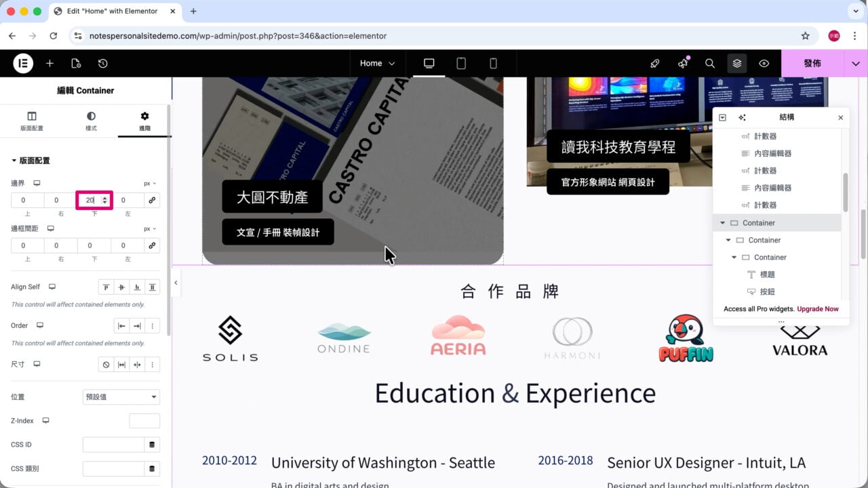Click the Z-Index input field

pyautogui.click(x=144, y=421)
